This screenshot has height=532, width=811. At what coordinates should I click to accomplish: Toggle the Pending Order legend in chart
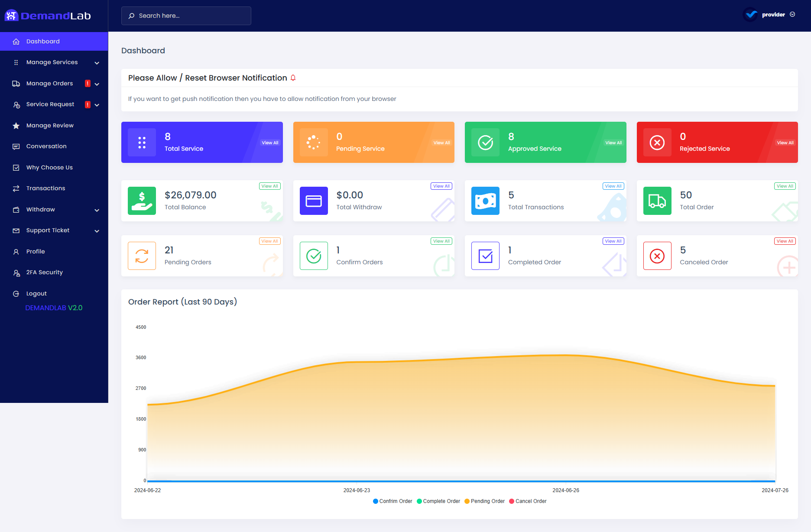(484, 501)
